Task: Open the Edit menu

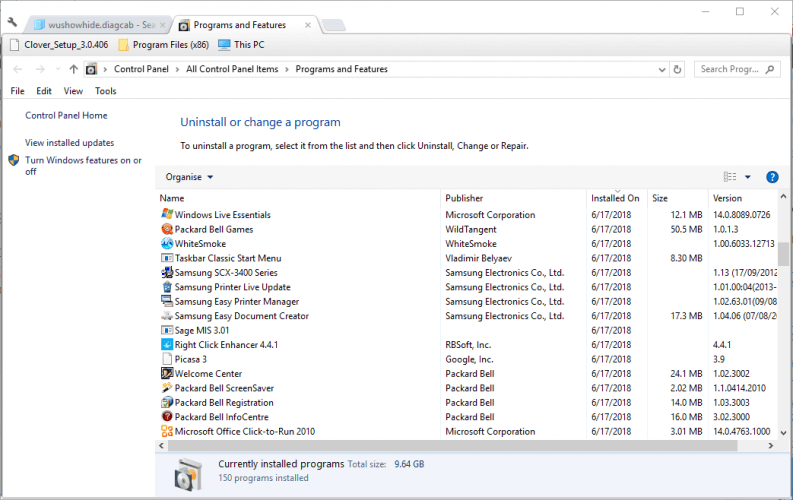Action: [x=44, y=91]
